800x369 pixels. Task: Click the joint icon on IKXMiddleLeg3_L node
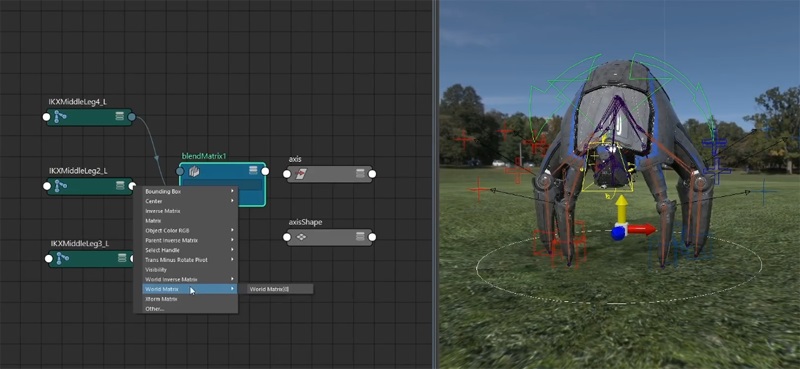pyautogui.click(x=62, y=258)
